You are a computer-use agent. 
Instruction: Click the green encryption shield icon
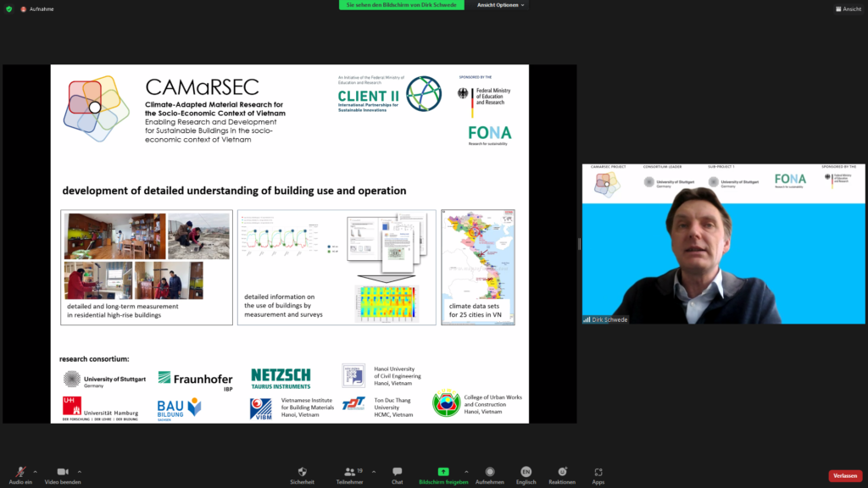(8, 8)
